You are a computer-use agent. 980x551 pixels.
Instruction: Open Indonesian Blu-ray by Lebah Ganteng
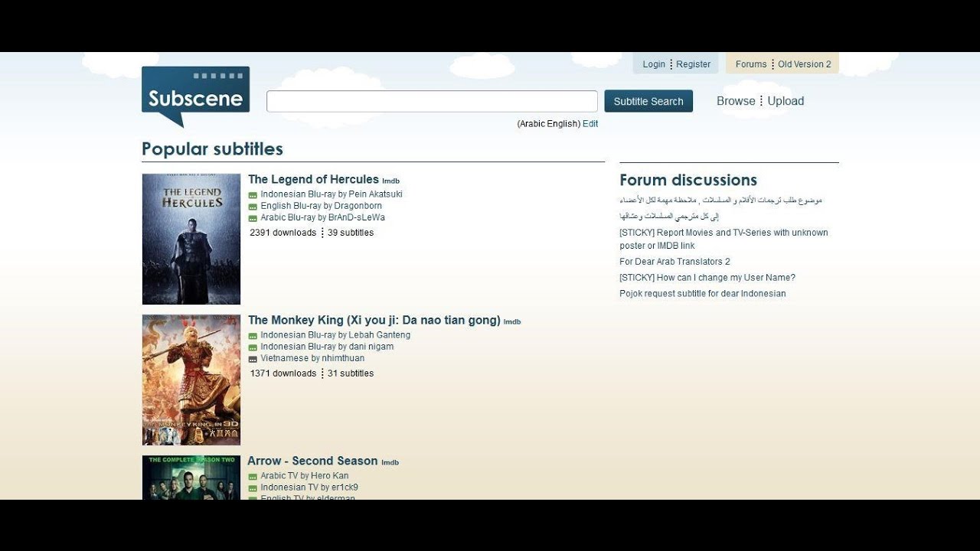coord(335,335)
